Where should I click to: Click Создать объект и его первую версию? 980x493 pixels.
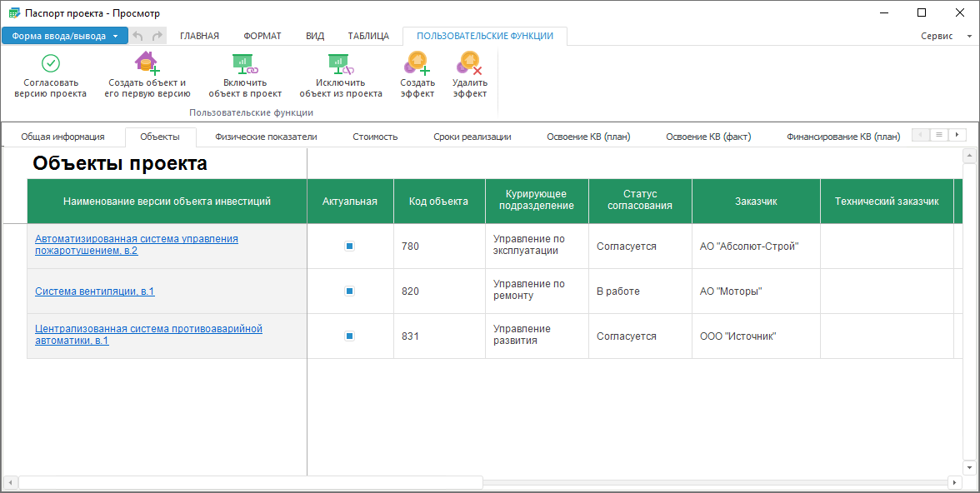pos(147,63)
